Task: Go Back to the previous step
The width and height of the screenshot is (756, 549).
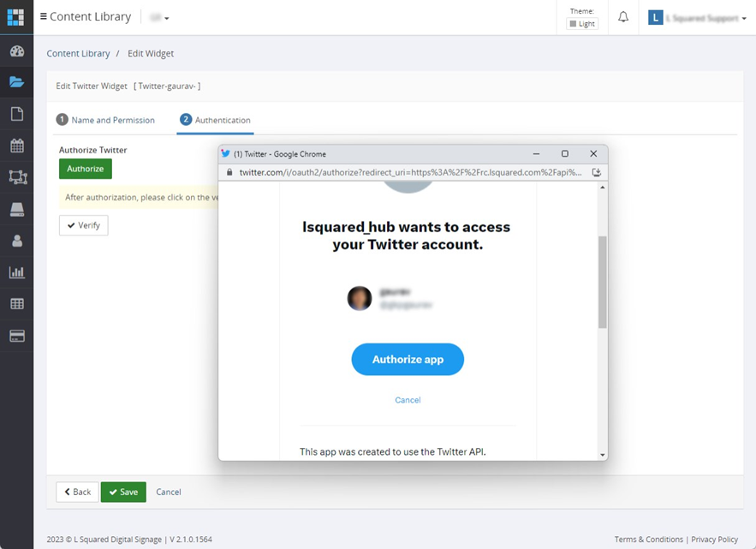Action: [x=77, y=492]
